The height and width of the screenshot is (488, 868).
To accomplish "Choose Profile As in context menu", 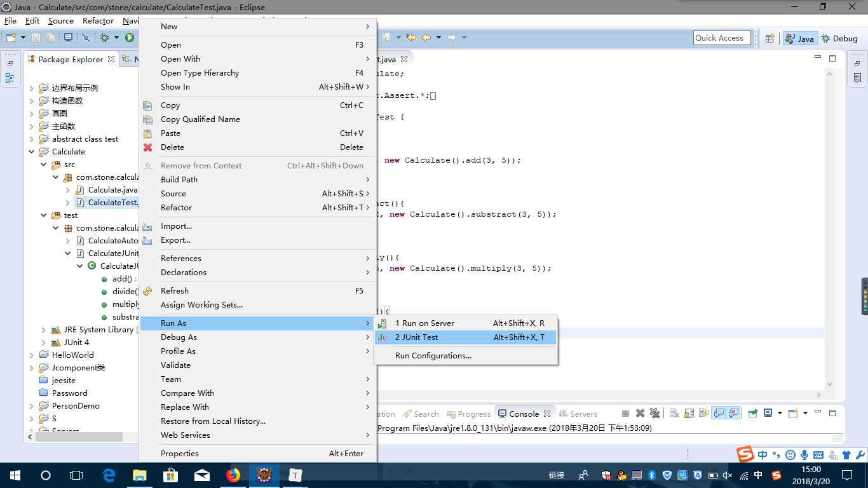I will click(258, 351).
